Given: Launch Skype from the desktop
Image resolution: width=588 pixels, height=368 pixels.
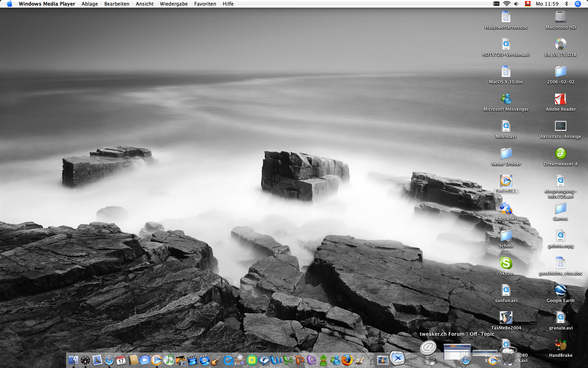Looking at the screenshot, I should [x=506, y=264].
